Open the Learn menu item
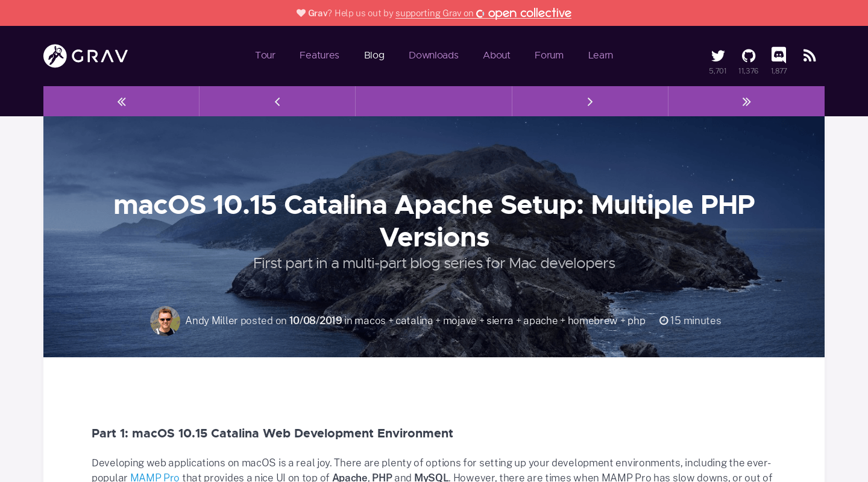Image resolution: width=868 pixels, height=482 pixels. (600, 55)
